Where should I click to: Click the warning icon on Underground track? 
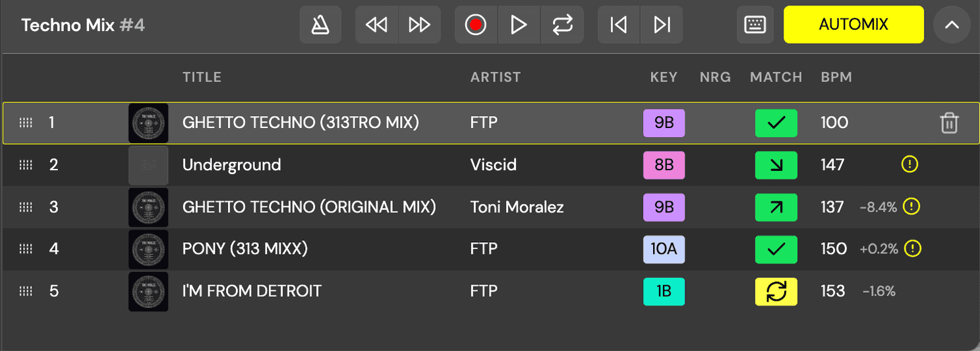click(909, 164)
